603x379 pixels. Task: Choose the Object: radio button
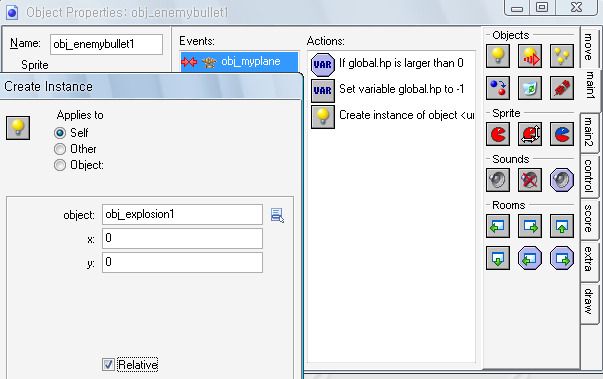pyautogui.click(x=60, y=165)
